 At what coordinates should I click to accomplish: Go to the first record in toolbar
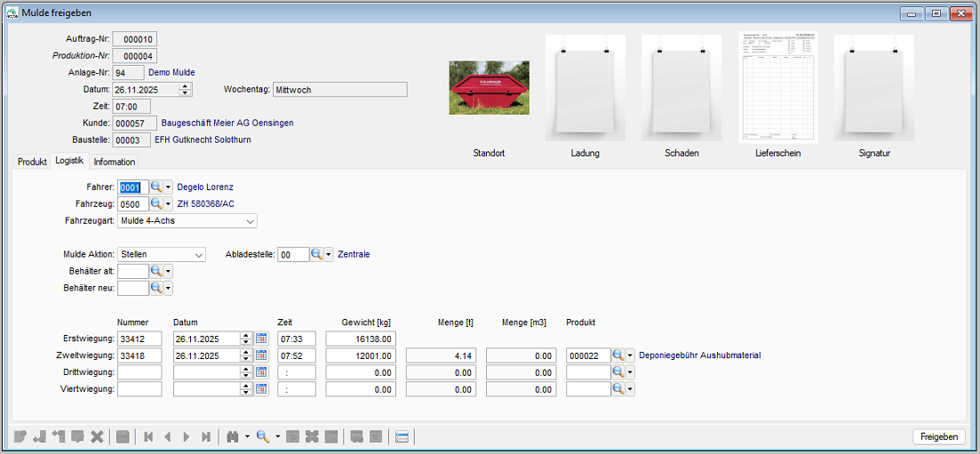[148, 436]
